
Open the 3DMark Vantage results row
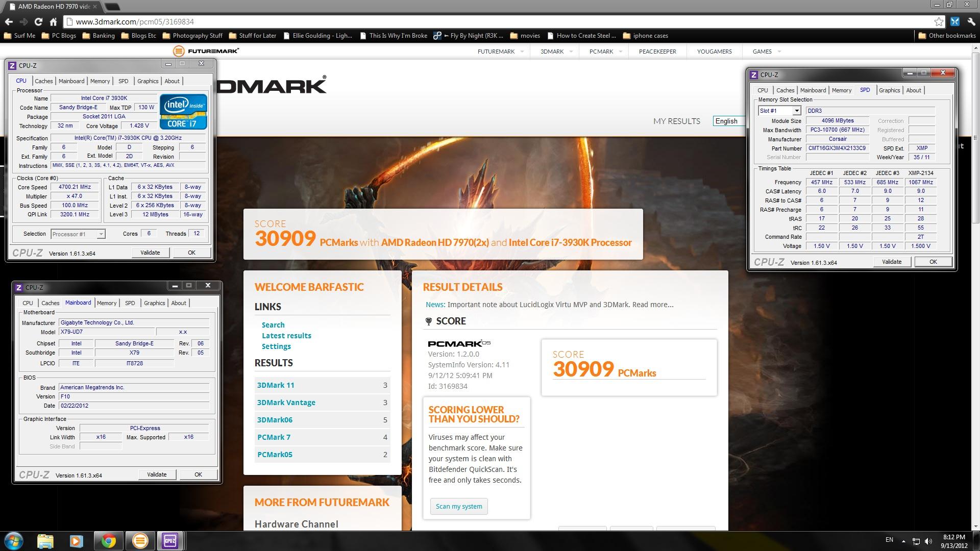coord(322,403)
